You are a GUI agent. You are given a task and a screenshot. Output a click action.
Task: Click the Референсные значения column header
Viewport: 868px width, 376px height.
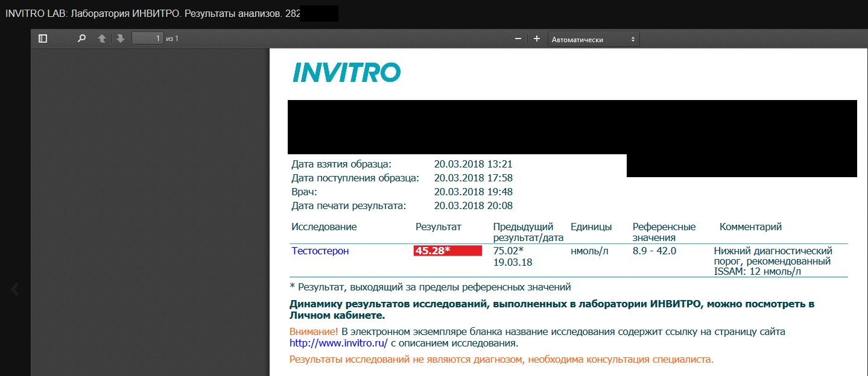coord(664,232)
